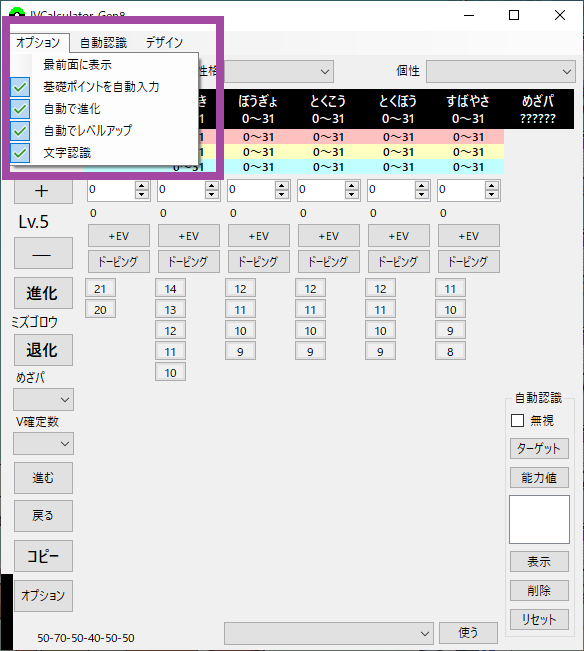Click the — level down button

[43, 253]
